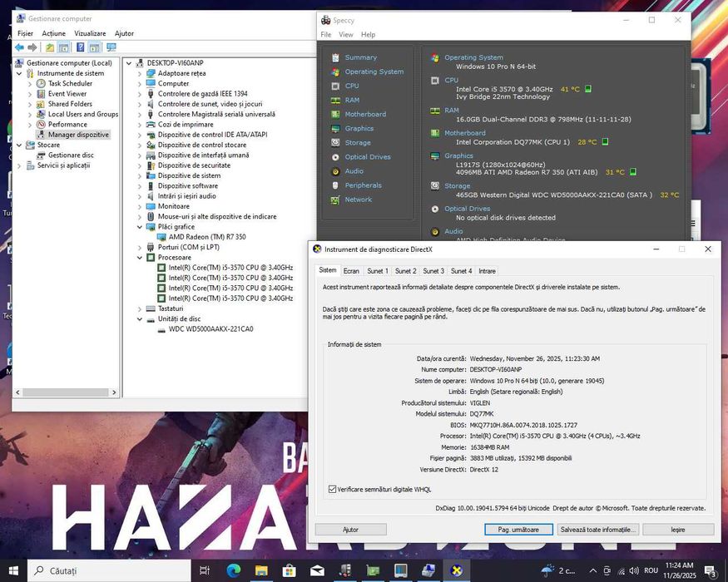Expand Event Viewer node
The image size is (728, 582).
(x=30, y=94)
